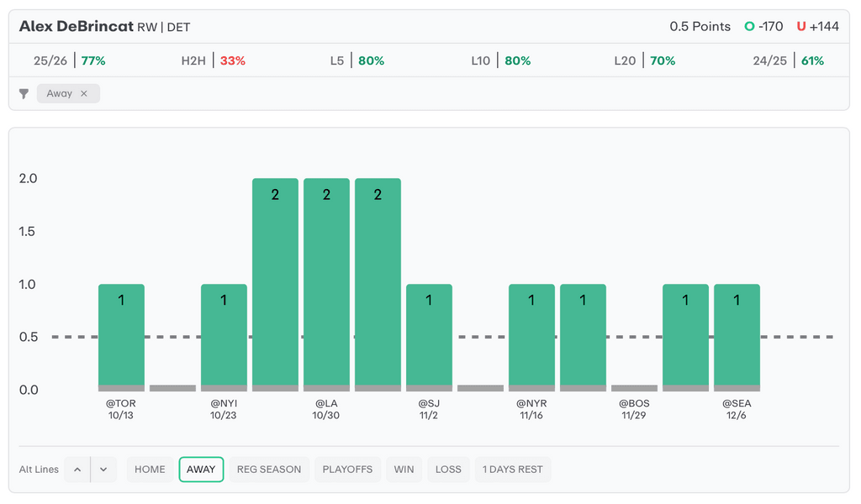This screenshot has width=861, height=504.
Task: Click the 24/25 season 61% stat
Action: (789, 60)
